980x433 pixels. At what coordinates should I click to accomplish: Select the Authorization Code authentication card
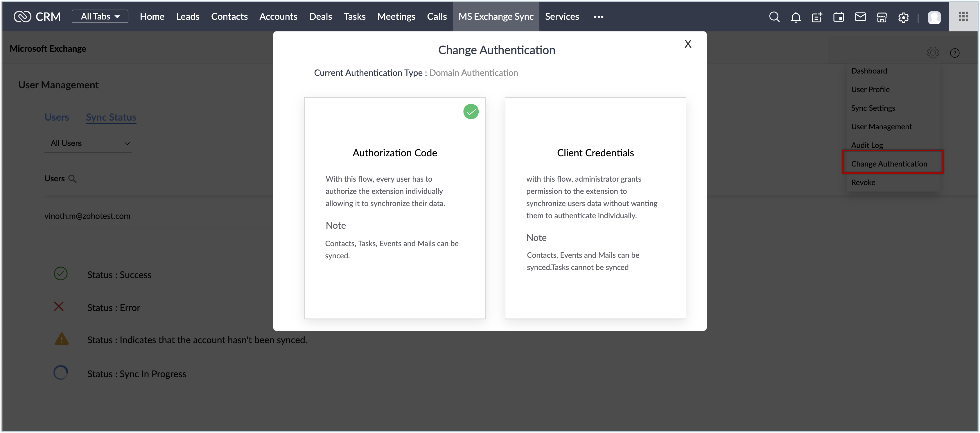(x=394, y=208)
